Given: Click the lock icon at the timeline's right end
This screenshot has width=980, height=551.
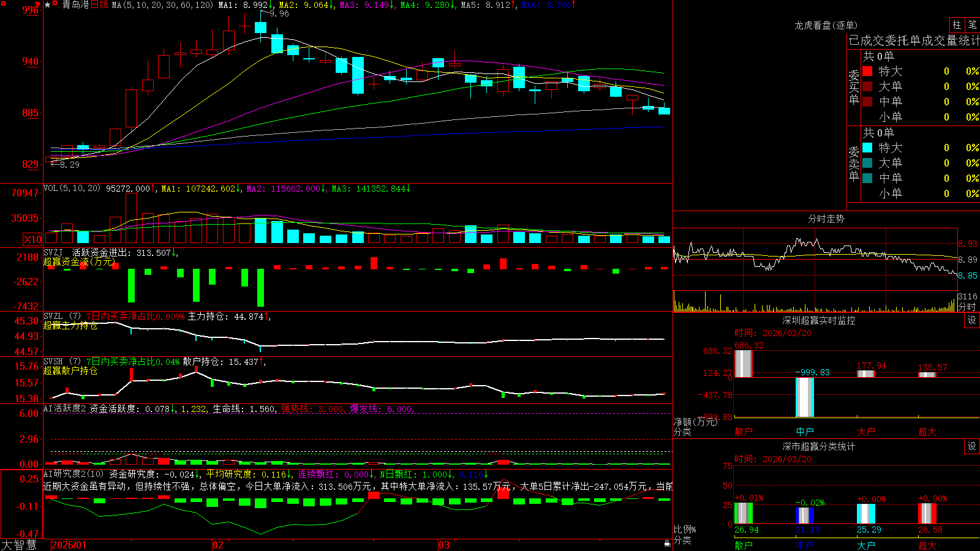Looking at the screenshot, I should [668, 543].
